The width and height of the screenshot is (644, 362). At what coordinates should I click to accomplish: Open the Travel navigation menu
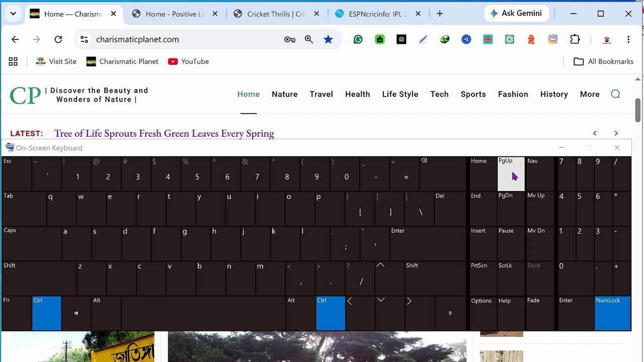[x=321, y=94]
